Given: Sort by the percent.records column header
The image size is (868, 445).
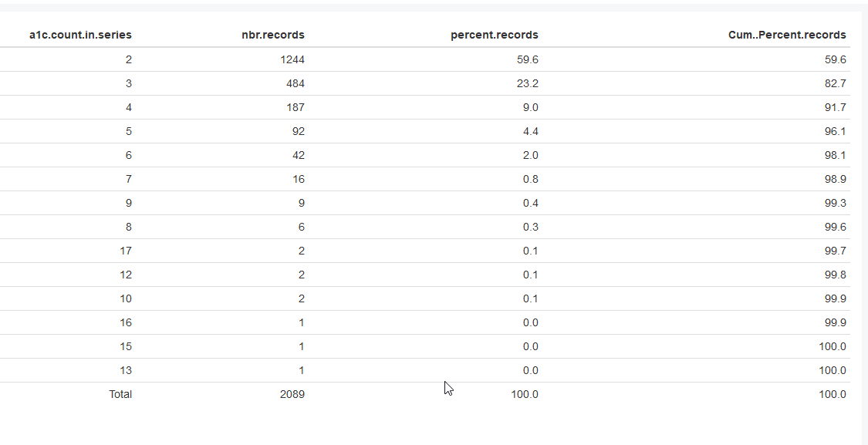Looking at the screenshot, I should coord(495,35).
